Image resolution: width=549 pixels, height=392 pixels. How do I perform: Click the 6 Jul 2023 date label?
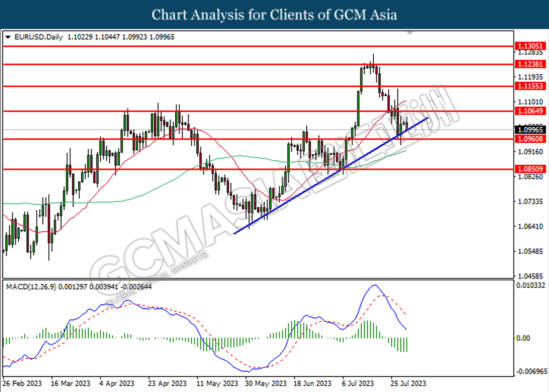358,383
